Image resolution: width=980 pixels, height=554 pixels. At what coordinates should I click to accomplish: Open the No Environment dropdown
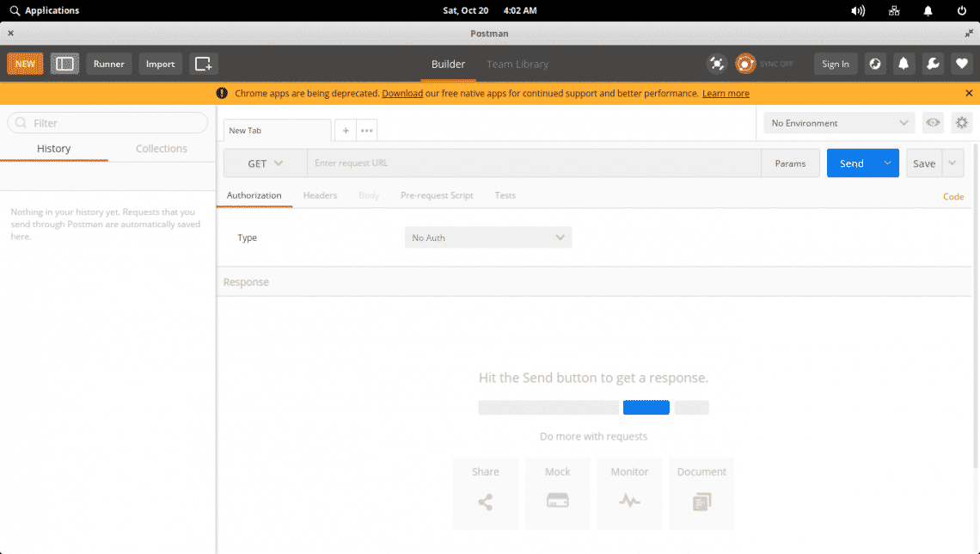click(x=839, y=123)
